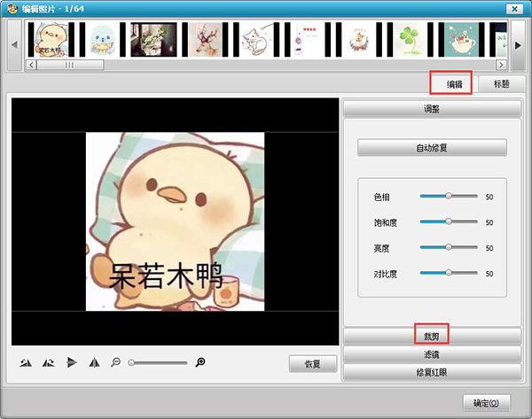Select the white cat drawing thumbnail
Screen dimensions: 532x419
[x=256, y=39]
